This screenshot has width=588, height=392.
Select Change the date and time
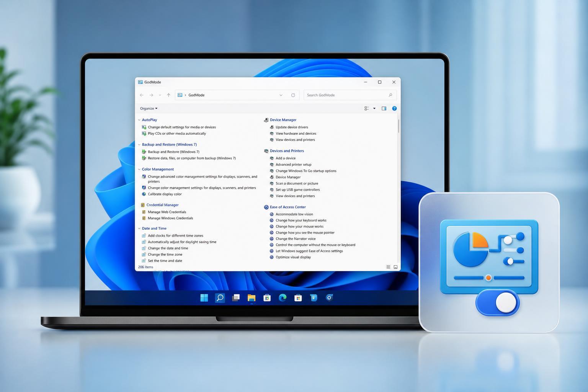click(168, 248)
